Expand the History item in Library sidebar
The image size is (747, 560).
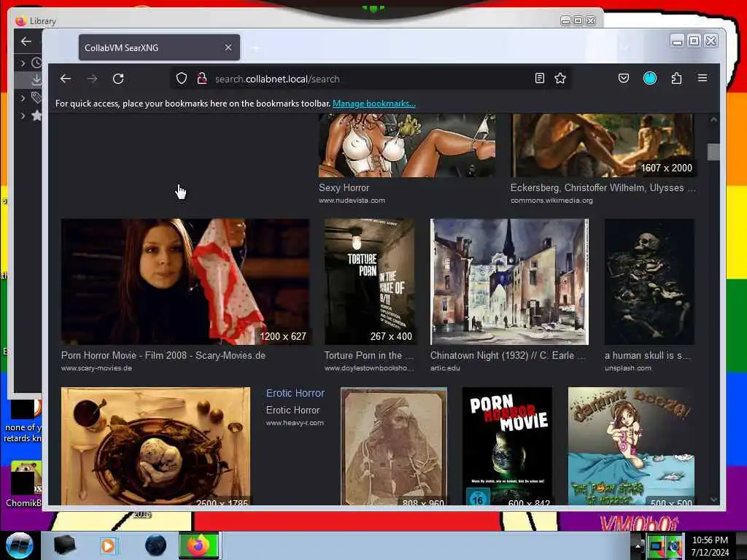[23, 63]
